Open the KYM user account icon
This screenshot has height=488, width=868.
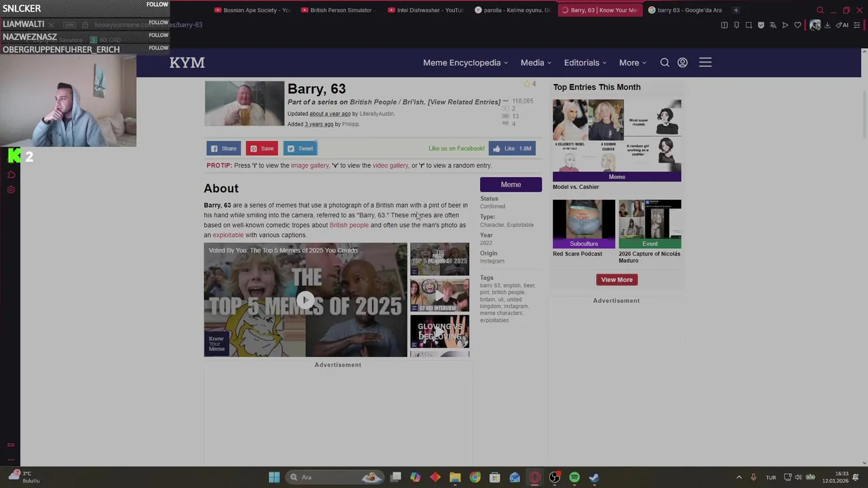(x=683, y=62)
